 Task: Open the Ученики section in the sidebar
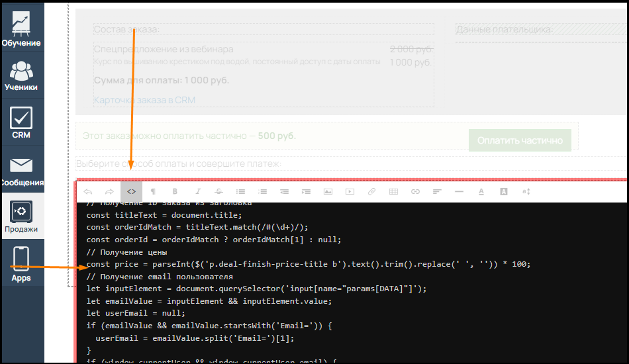(x=22, y=75)
